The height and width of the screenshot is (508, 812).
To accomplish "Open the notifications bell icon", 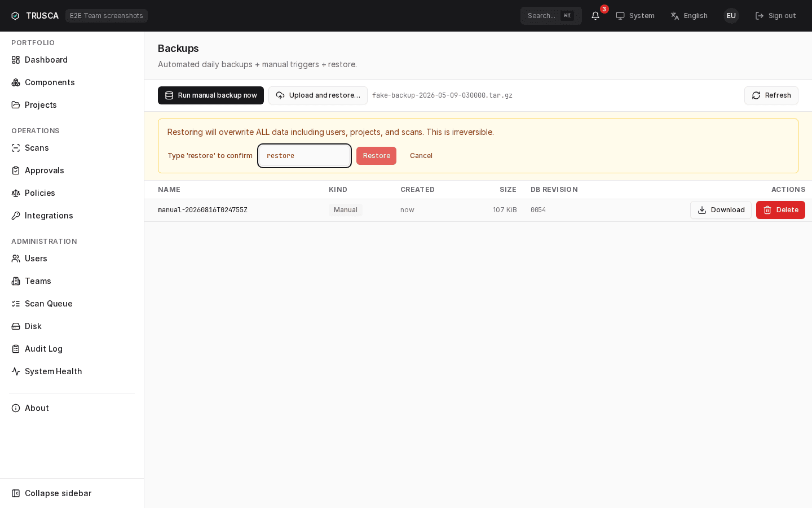I will pos(595,16).
